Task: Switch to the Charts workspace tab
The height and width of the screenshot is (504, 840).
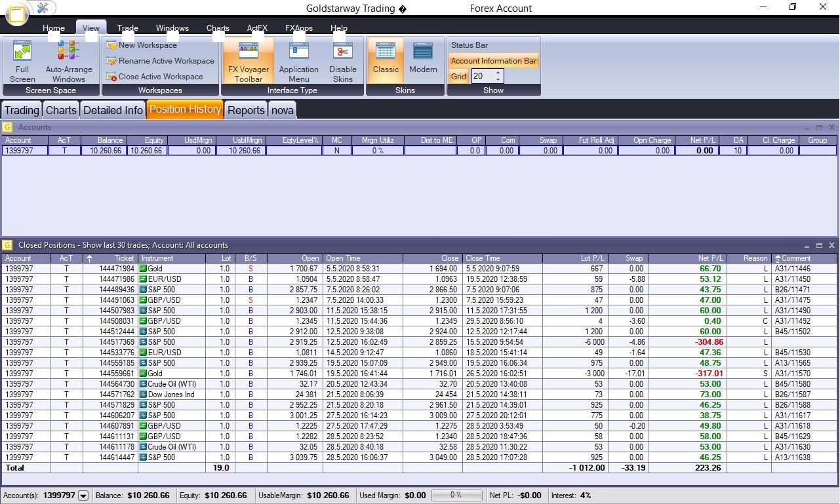Action: coord(61,110)
